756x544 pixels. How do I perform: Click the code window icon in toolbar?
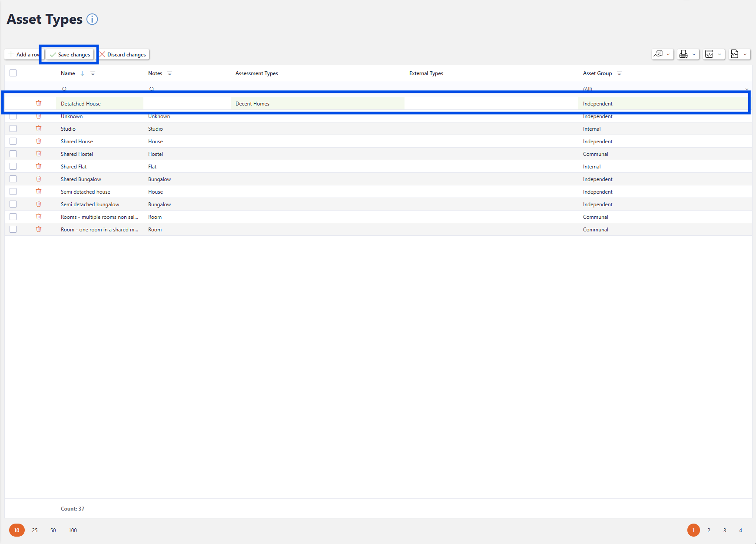[x=709, y=54]
